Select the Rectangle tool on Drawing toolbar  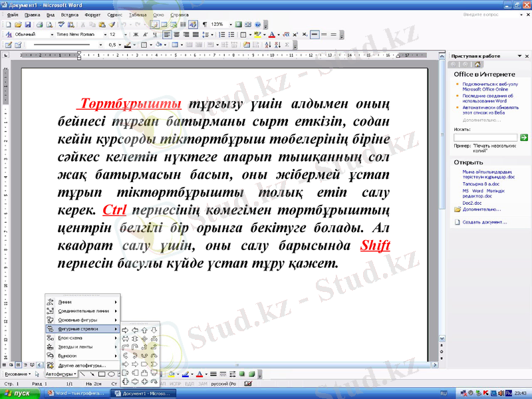pos(102,374)
